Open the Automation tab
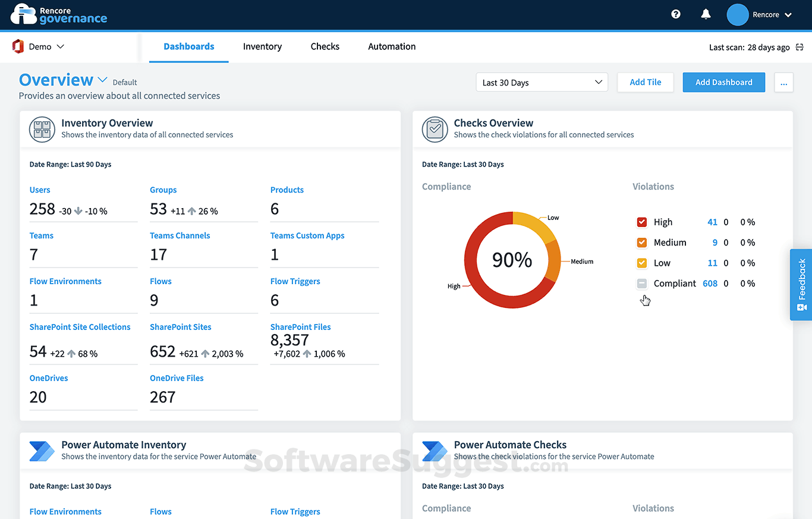 click(x=392, y=46)
